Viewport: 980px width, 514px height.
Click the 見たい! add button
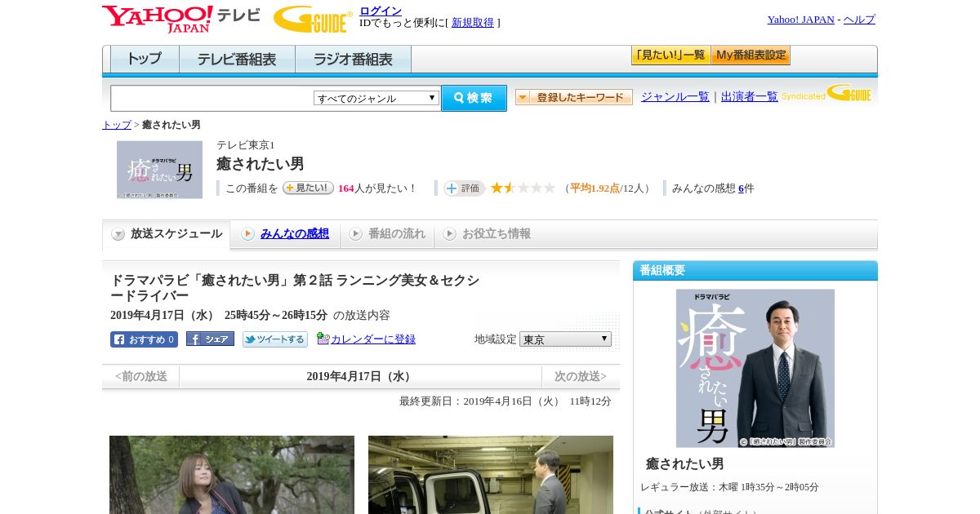tap(308, 188)
